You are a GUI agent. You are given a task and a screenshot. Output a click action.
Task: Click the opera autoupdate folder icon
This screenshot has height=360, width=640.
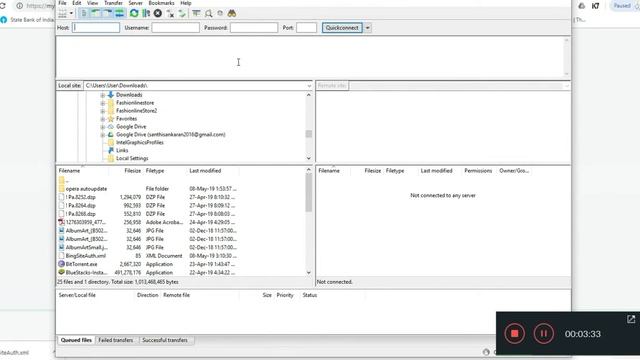click(x=61, y=189)
